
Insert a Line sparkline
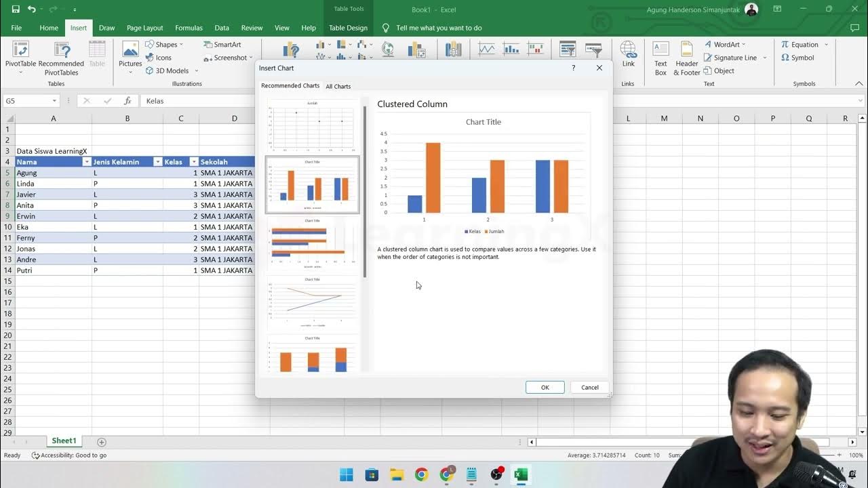486,49
